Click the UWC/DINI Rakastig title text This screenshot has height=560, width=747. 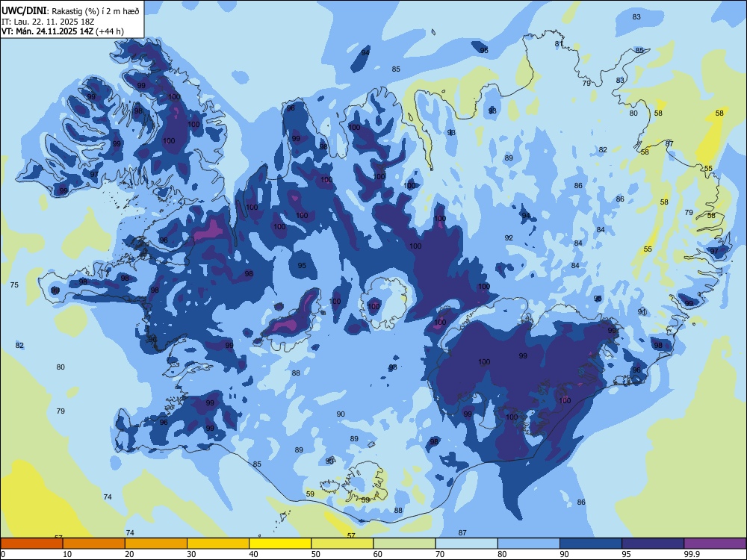pyautogui.click(x=70, y=11)
